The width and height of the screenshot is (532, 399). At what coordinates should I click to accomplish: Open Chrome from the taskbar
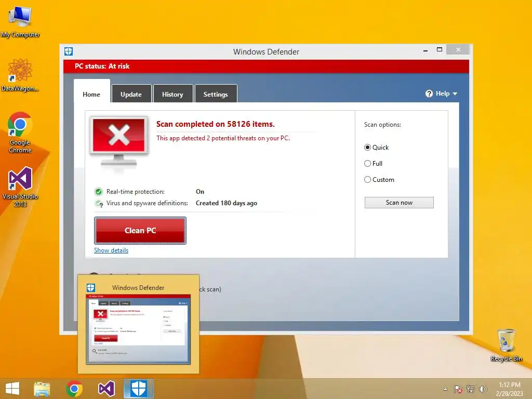point(74,389)
